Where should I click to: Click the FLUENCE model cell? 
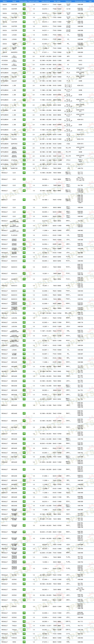(14, 235)
